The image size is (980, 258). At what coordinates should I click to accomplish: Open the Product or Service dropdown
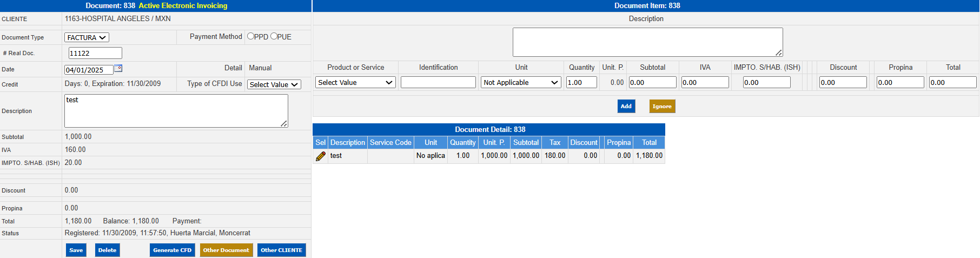pyautogui.click(x=355, y=82)
